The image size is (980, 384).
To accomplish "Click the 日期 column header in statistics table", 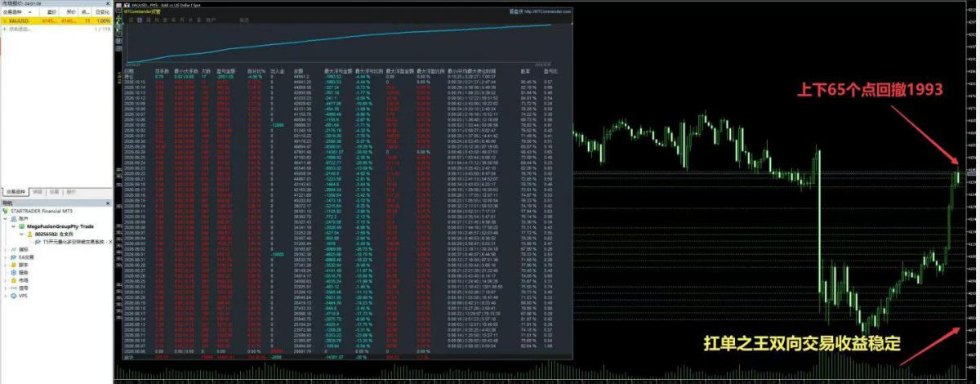I will pyautogui.click(x=129, y=71).
